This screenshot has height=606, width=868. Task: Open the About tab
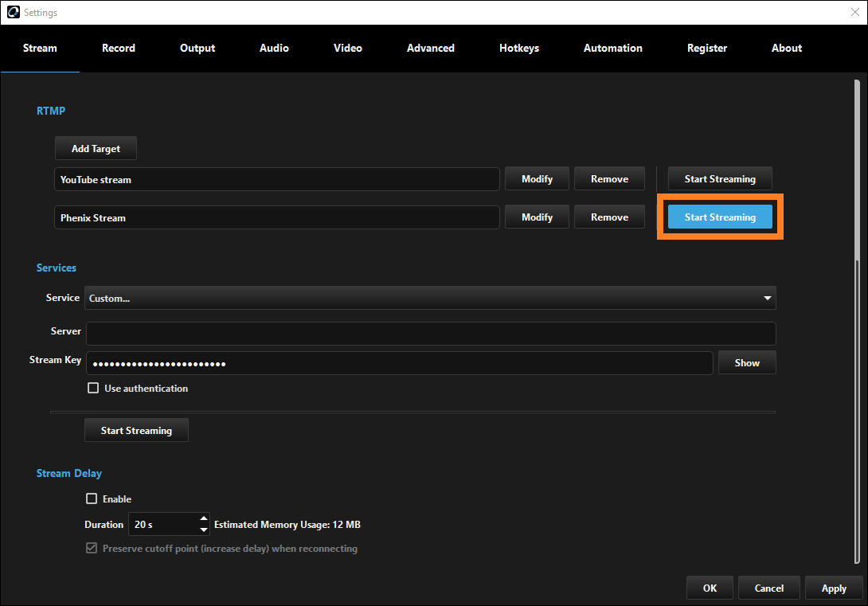click(x=786, y=48)
